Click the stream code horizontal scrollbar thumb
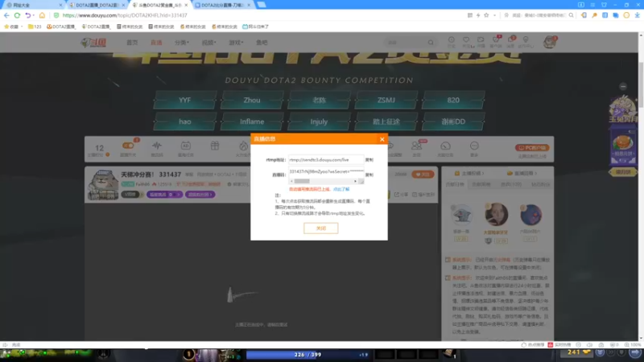Image resolution: width=644 pixels, height=362 pixels. click(x=301, y=181)
